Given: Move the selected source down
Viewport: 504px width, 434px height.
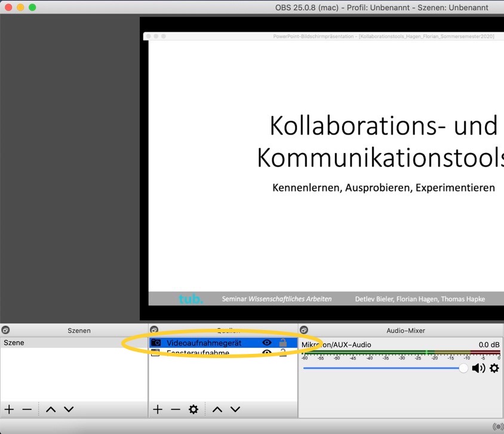Looking at the screenshot, I should tap(235, 409).
